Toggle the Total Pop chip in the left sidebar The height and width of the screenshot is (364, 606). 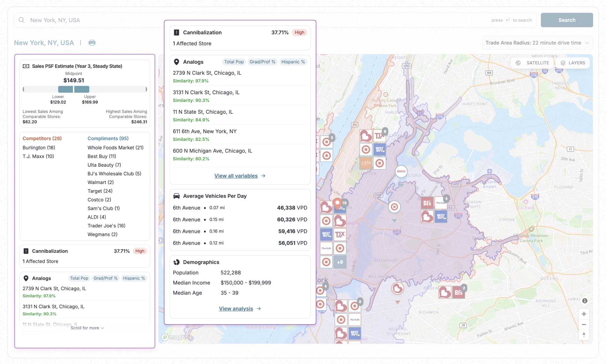click(x=79, y=278)
